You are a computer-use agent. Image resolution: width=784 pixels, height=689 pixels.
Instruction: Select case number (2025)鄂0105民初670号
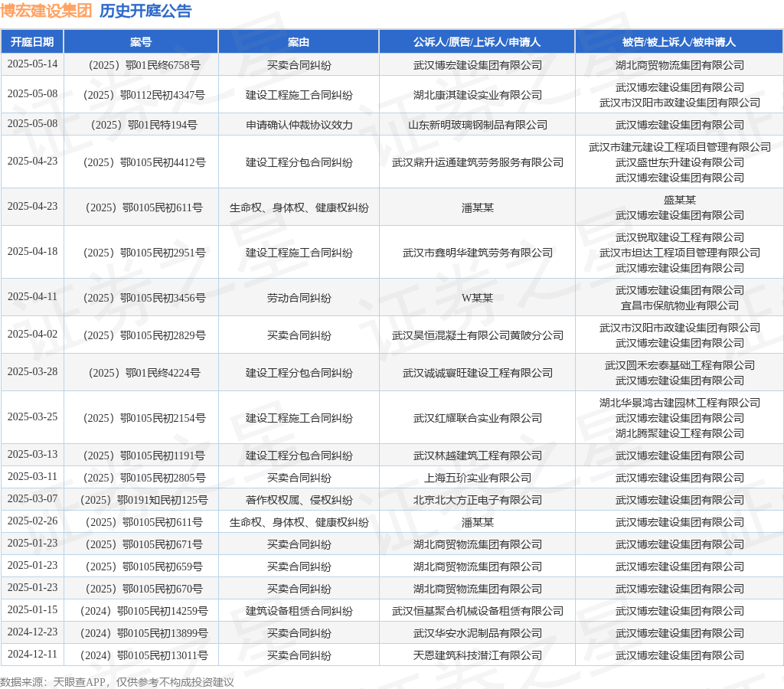coord(144,589)
